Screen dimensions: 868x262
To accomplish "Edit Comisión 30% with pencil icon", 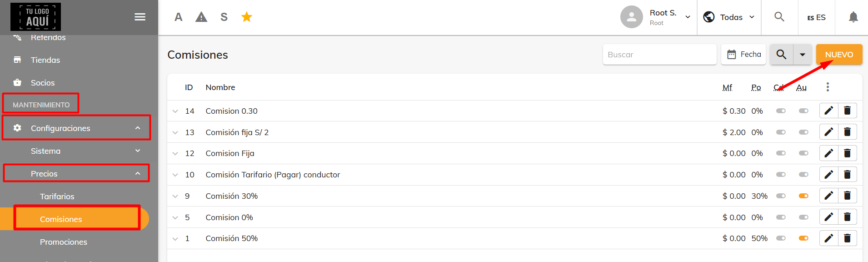I will [x=829, y=196].
